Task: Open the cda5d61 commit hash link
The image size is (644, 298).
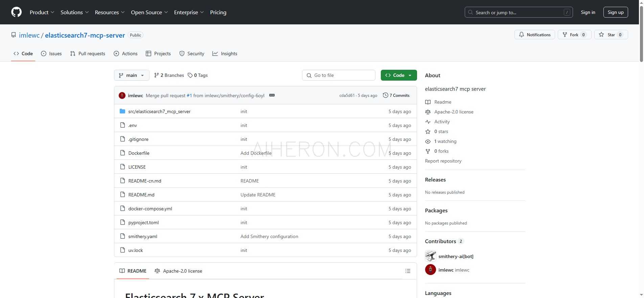Action: pyautogui.click(x=347, y=95)
